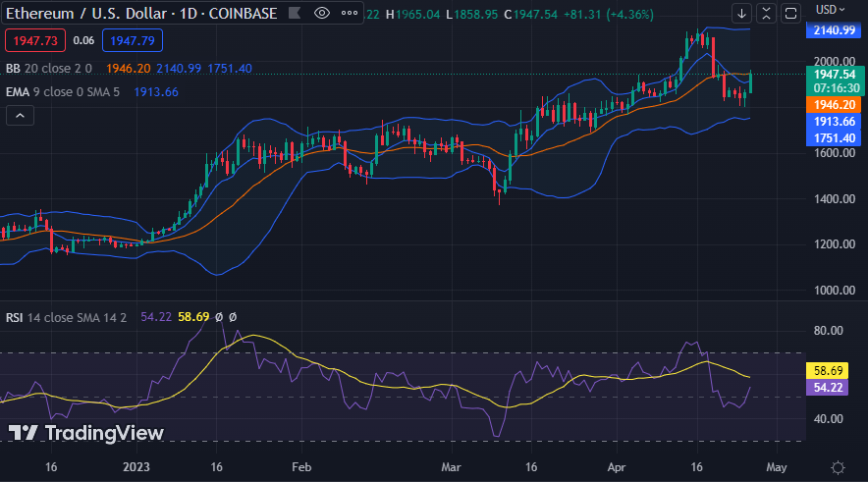This screenshot has width=868, height=482.
Task: Toggle chart visibility eye icon
Action: pyautogui.click(x=322, y=14)
